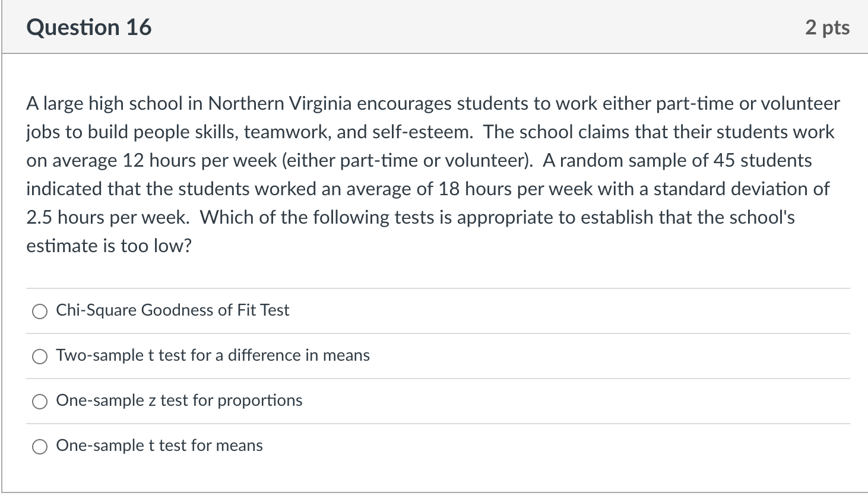868x496 pixels.
Task: Click "estimate is too low?" at question end
Action: click(109, 246)
